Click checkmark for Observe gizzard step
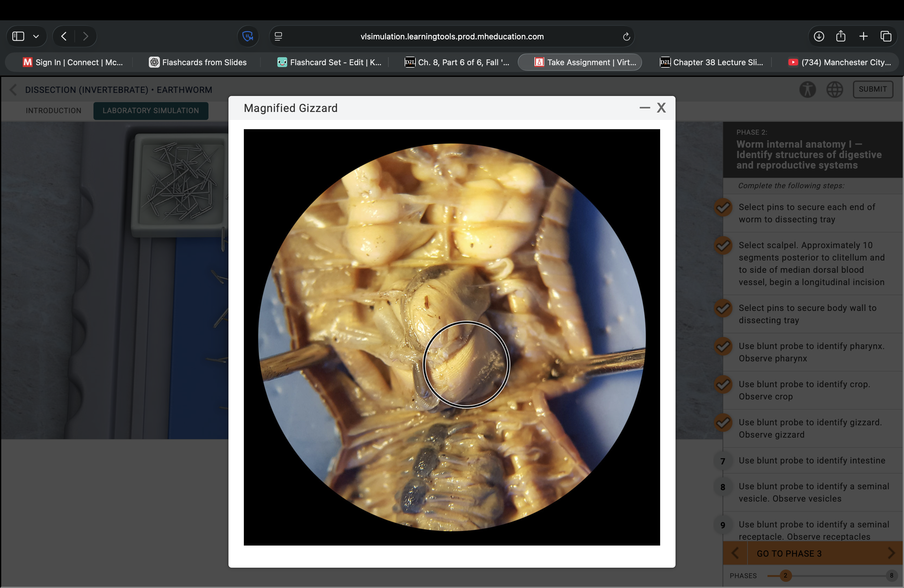This screenshot has height=588, width=904. coord(723,422)
